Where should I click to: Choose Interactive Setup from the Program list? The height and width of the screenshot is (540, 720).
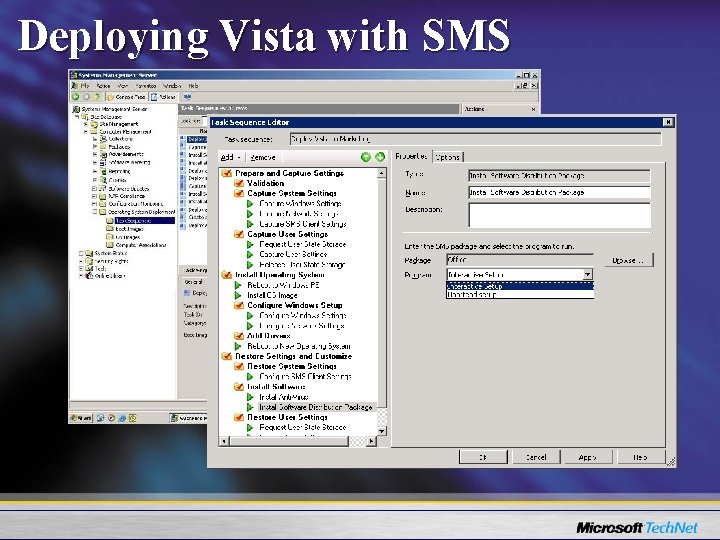tap(520, 286)
